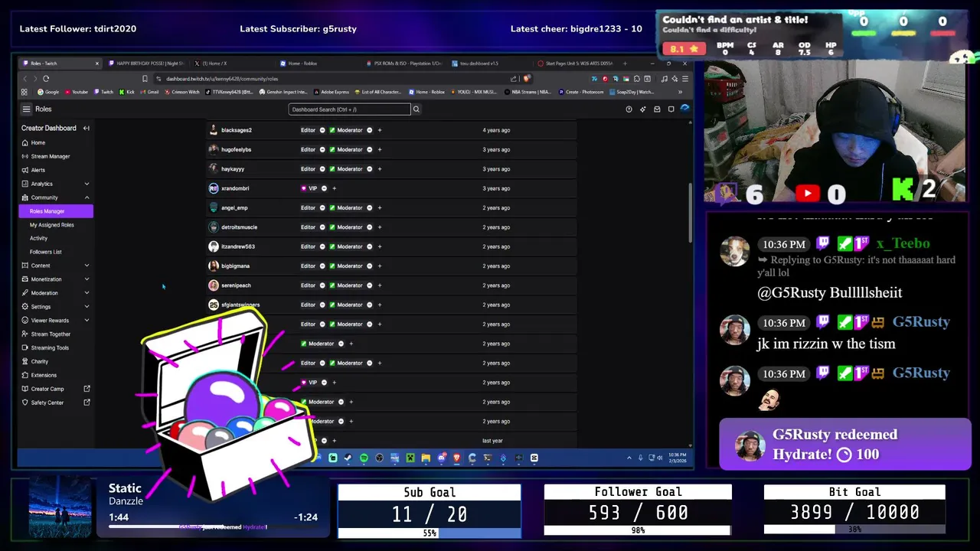Reload the Twitch dashboard page

[46, 78]
